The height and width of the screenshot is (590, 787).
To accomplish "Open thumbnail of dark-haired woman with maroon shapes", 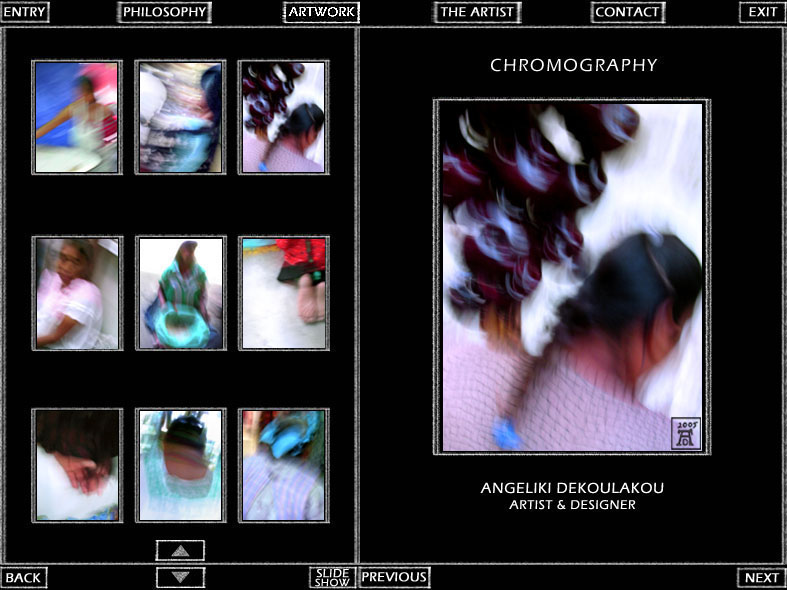I will 283,117.
